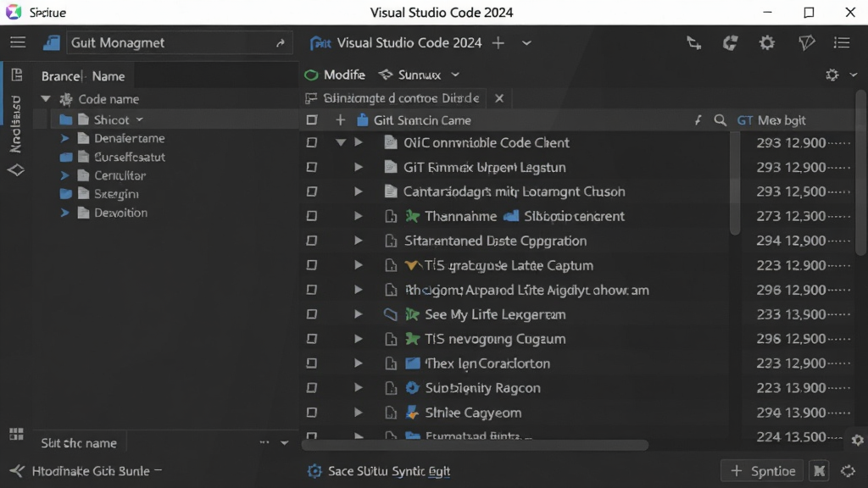
Task: Click the diamond icon in left sidebar
Action: [x=16, y=170]
